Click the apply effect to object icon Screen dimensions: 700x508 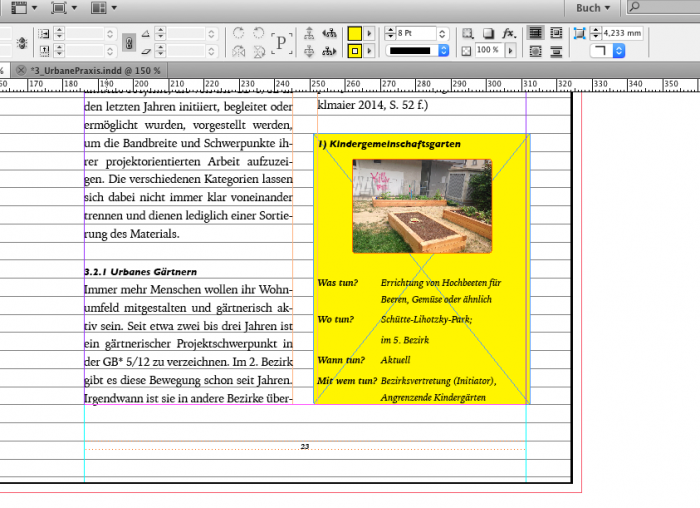point(467,33)
